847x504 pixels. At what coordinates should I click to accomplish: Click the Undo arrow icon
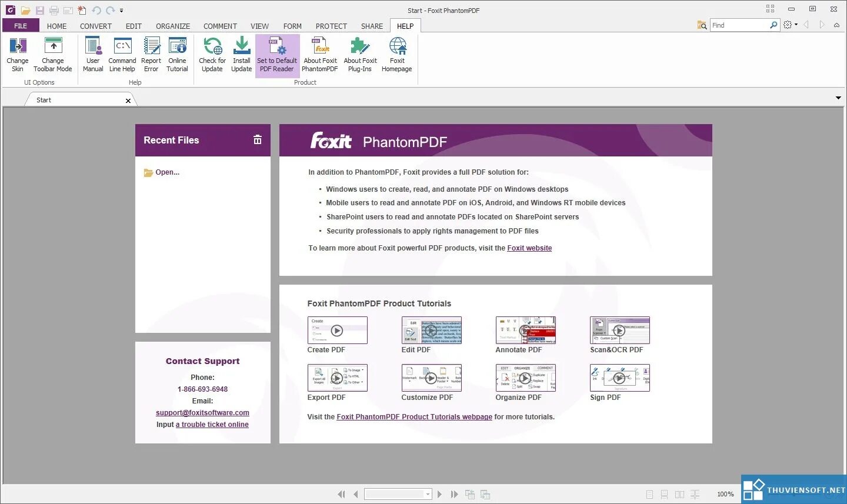(96, 11)
